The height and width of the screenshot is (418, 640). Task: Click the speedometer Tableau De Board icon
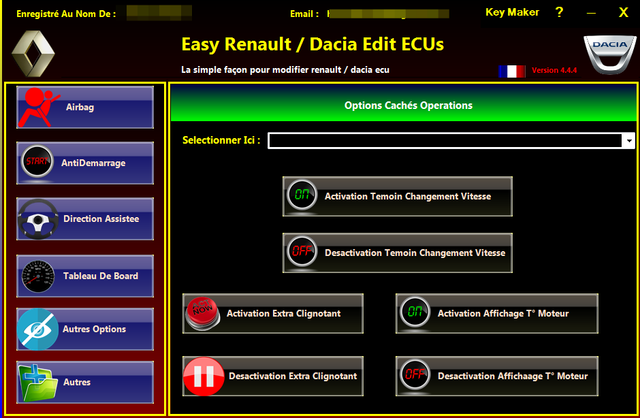click(x=38, y=275)
